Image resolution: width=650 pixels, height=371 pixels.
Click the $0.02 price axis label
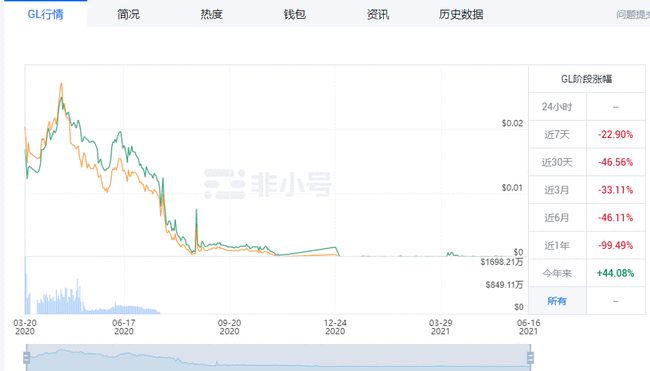pos(512,123)
